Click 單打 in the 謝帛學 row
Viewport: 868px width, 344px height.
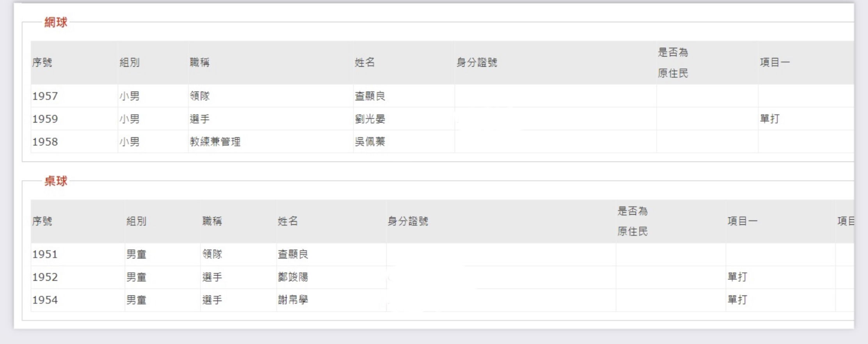point(737,300)
